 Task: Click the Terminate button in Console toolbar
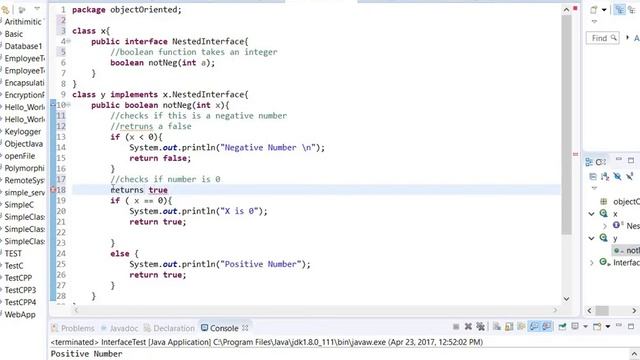(456, 327)
